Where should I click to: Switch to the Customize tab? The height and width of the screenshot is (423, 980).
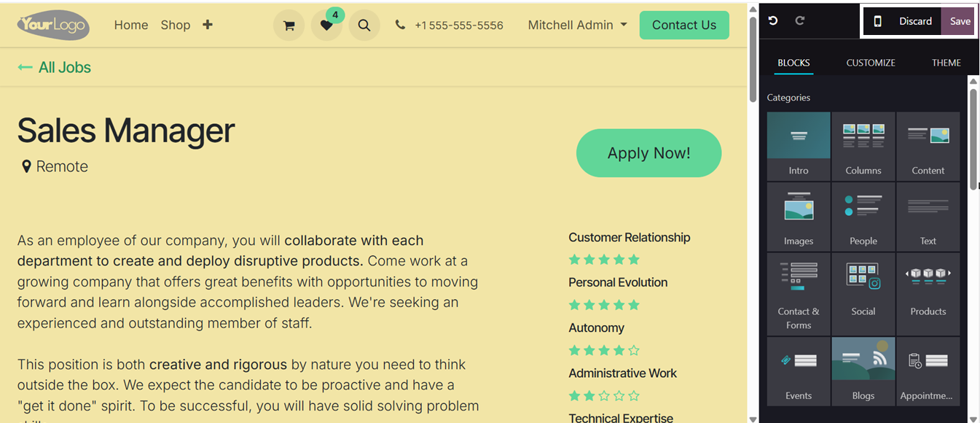(x=871, y=63)
